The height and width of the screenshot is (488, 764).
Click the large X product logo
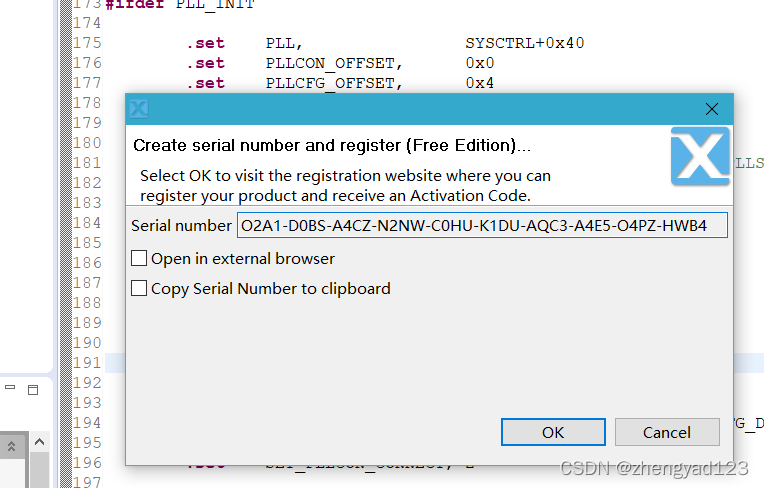tap(700, 156)
